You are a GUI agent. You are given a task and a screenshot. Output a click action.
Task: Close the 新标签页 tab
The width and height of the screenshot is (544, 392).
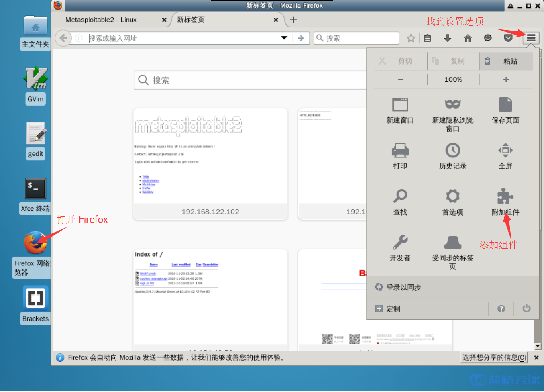[276, 20]
